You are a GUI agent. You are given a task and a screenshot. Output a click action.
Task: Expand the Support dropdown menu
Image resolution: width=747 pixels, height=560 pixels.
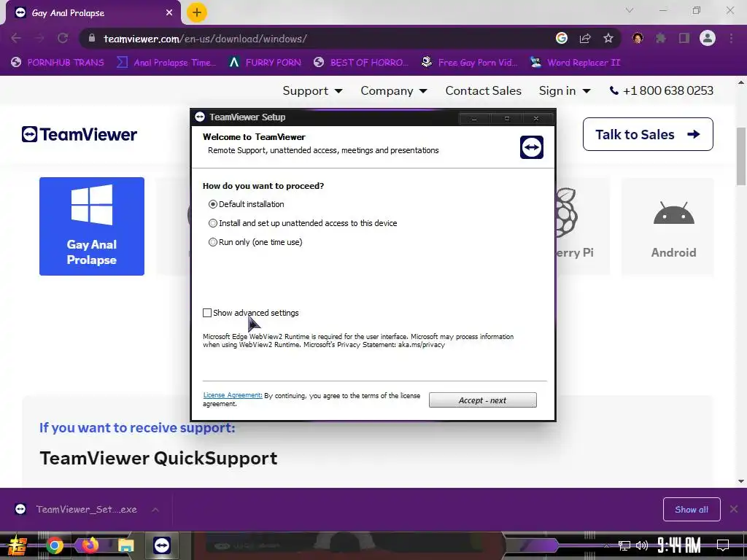312,90
